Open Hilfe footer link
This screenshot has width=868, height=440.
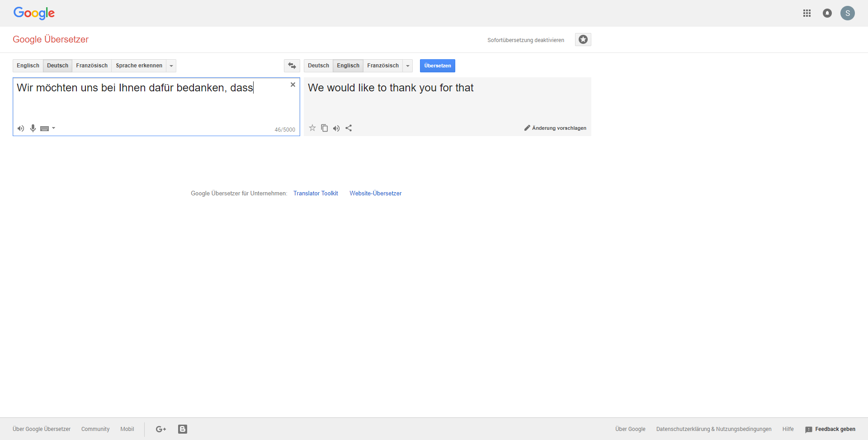[788, 429]
